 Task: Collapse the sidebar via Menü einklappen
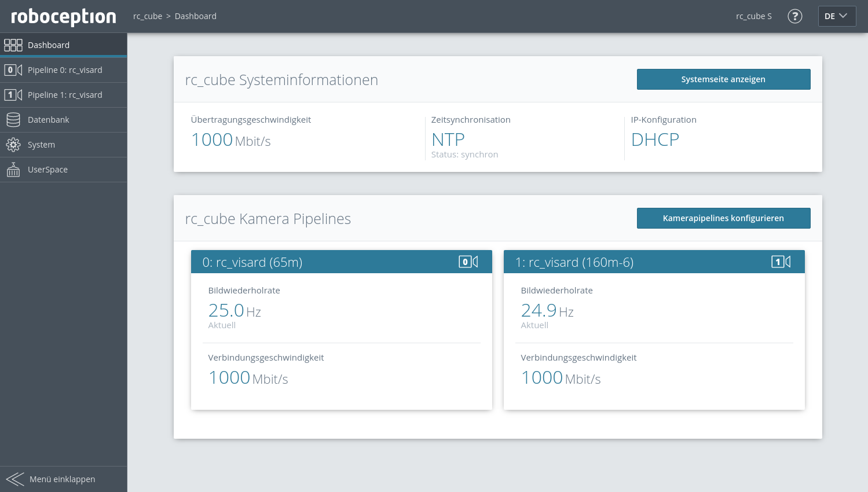coord(63,479)
